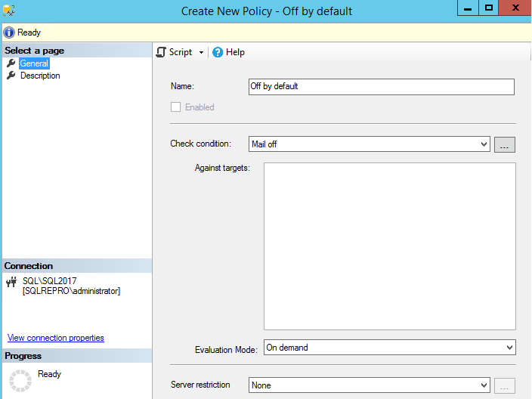Close the Create New Policy dialog

coord(515,8)
